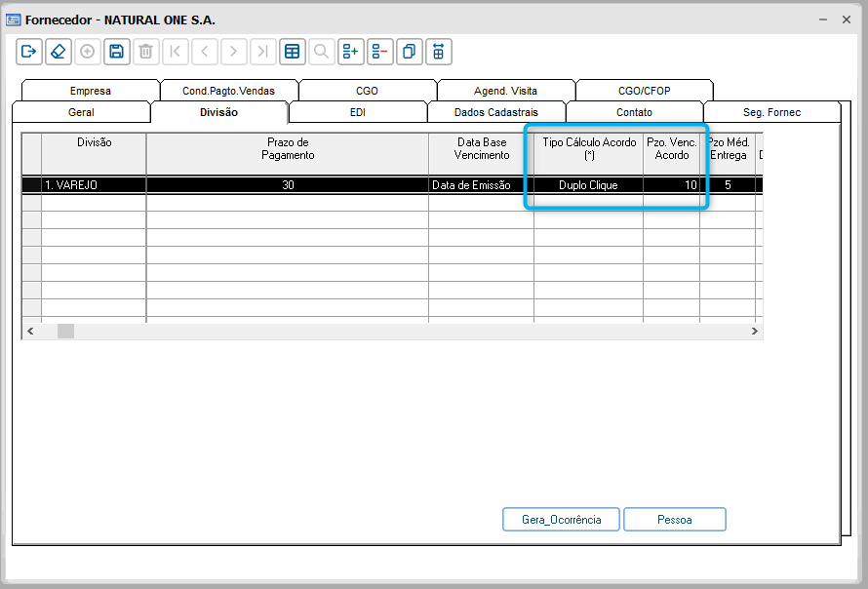Go to previous record arrow icon
Image resolution: width=868 pixels, height=589 pixels.
(x=205, y=52)
